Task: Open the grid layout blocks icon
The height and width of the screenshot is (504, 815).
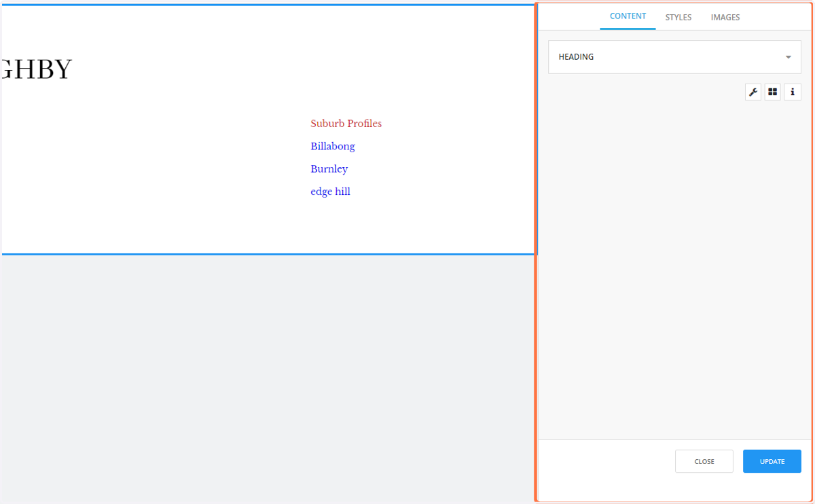Action: (773, 92)
